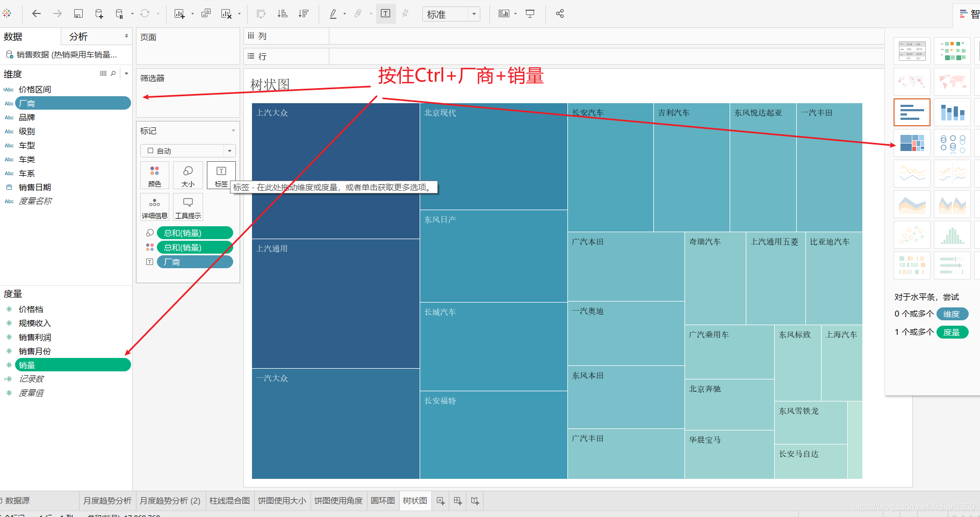
Task: Open the 饼图使用角度 sheet tab
Action: [x=338, y=500]
